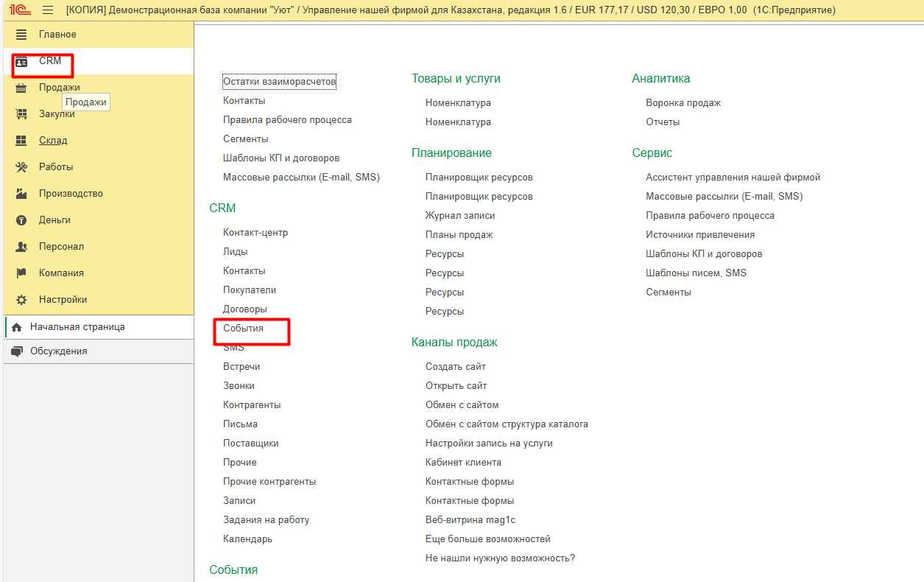Click the Главное list icon
The image size is (924, 582).
click(x=21, y=35)
